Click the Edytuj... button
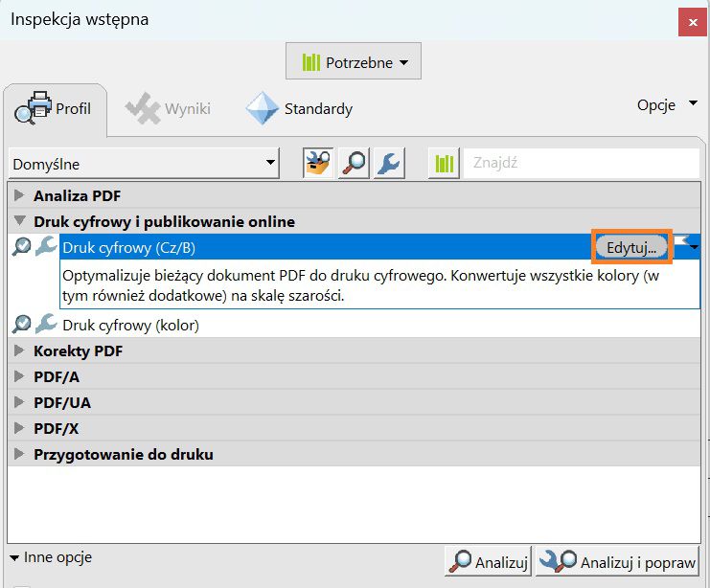This screenshot has height=588, width=710. pyautogui.click(x=631, y=248)
